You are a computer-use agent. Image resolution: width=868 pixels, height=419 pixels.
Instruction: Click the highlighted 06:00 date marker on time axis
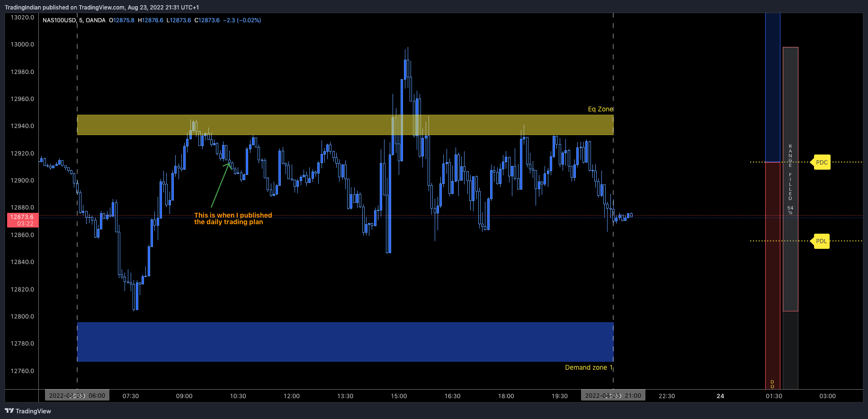pyautogui.click(x=77, y=395)
